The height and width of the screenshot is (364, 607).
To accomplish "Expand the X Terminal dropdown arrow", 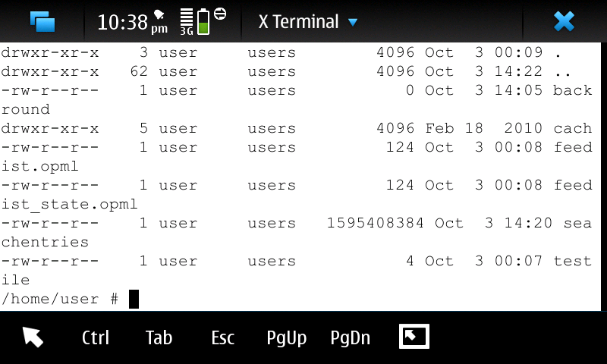I will click(x=352, y=23).
